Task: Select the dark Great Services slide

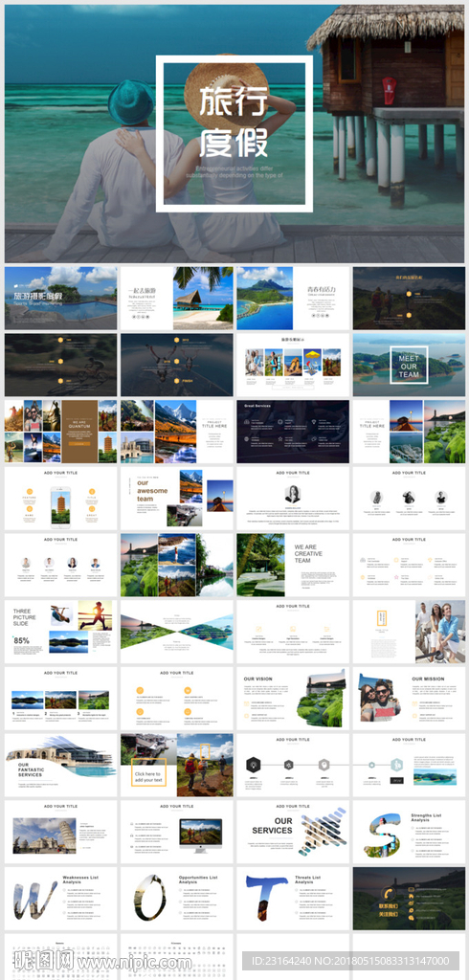Action: (293, 432)
